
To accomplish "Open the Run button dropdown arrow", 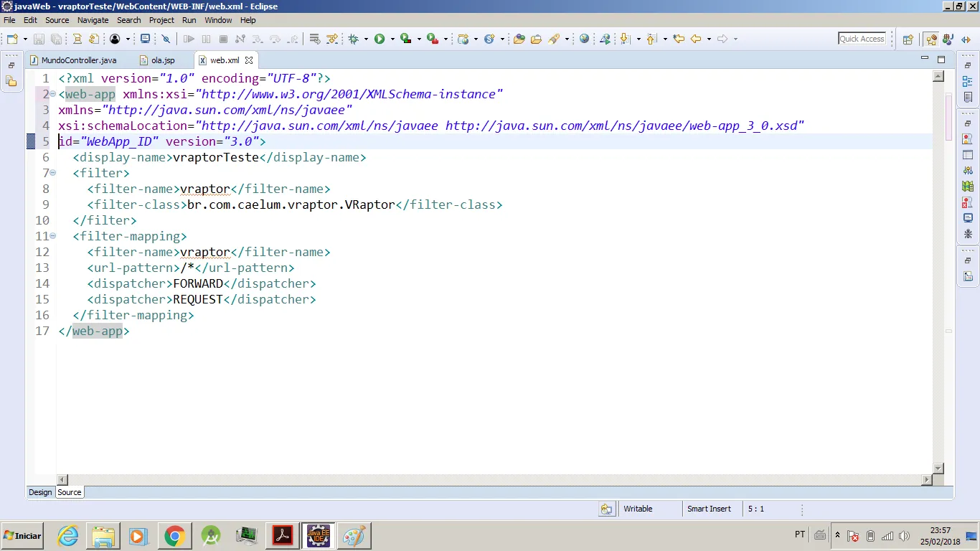I will coord(391,39).
